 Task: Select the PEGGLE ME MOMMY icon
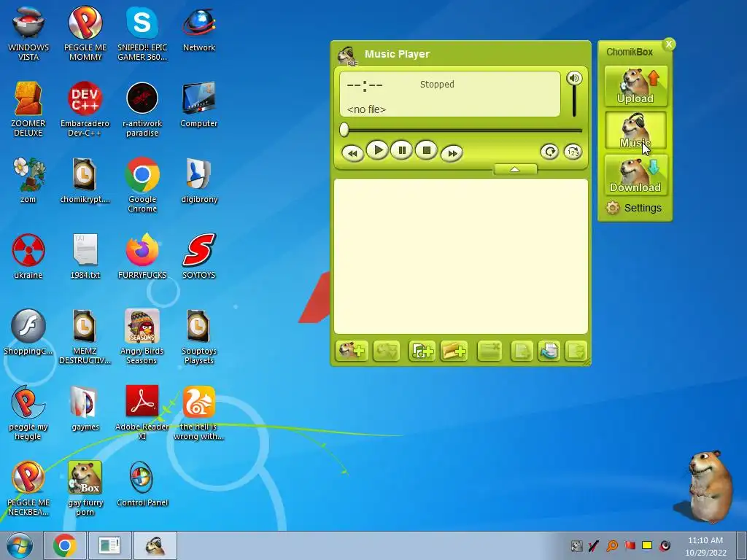click(85, 34)
